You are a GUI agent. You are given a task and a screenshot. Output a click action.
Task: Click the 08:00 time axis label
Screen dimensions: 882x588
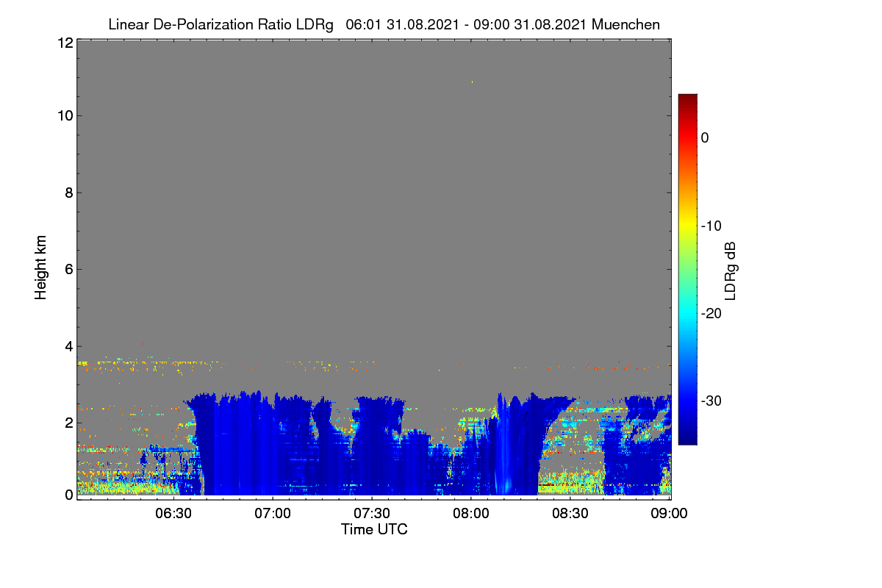click(471, 513)
